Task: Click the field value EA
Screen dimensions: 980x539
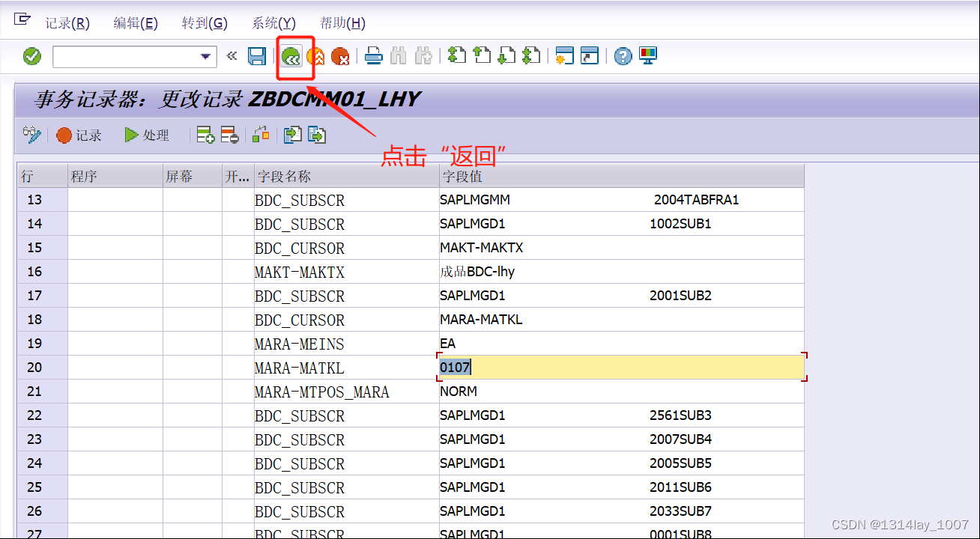Action: pos(447,344)
